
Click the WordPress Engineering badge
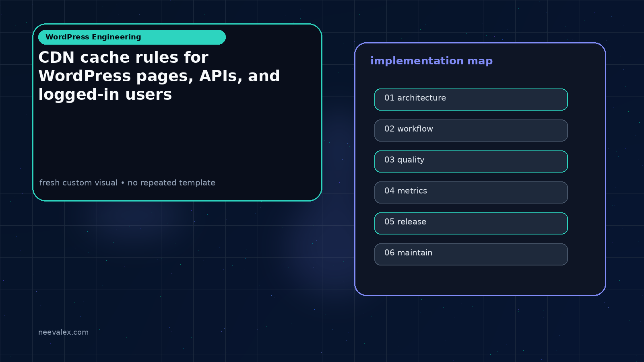132,37
